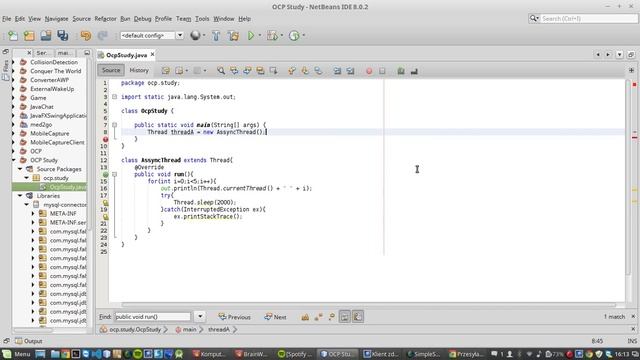Toggle Highlight Results in the Find bar
This screenshot has width=640, height=360.
click(x=344, y=317)
